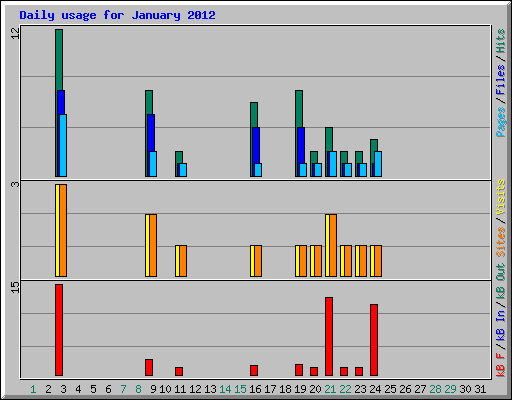Click the orange Sites bar for day 9
Screen dimensions: 512x400
coord(153,245)
